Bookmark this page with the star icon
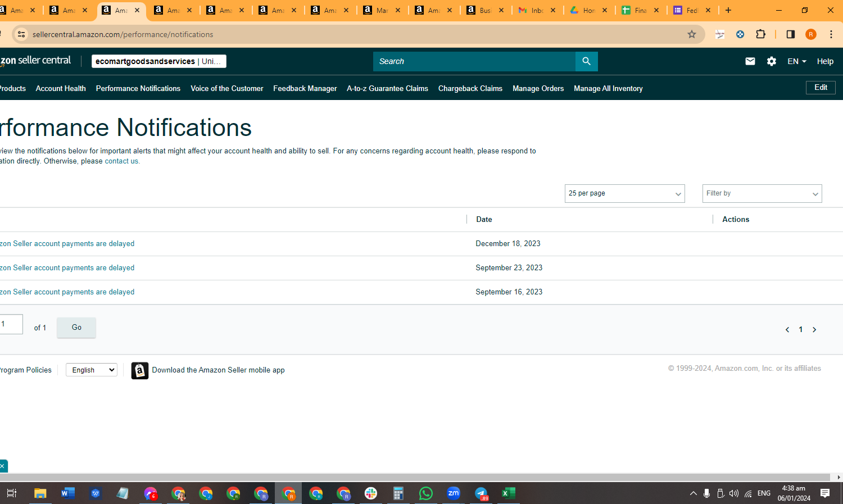Viewport: 843px width, 504px height. click(x=692, y=34)
